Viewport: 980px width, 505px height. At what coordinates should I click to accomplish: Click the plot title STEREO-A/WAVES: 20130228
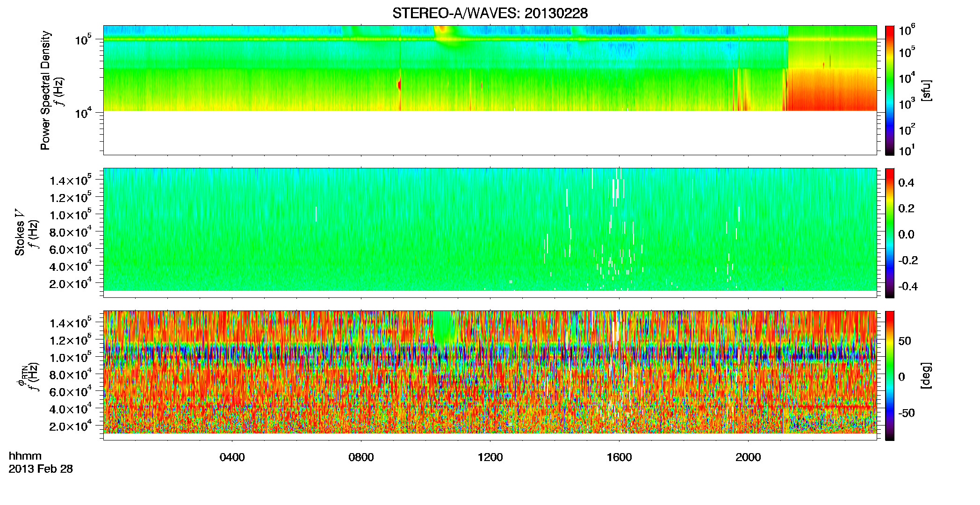(x=490, y=13)
